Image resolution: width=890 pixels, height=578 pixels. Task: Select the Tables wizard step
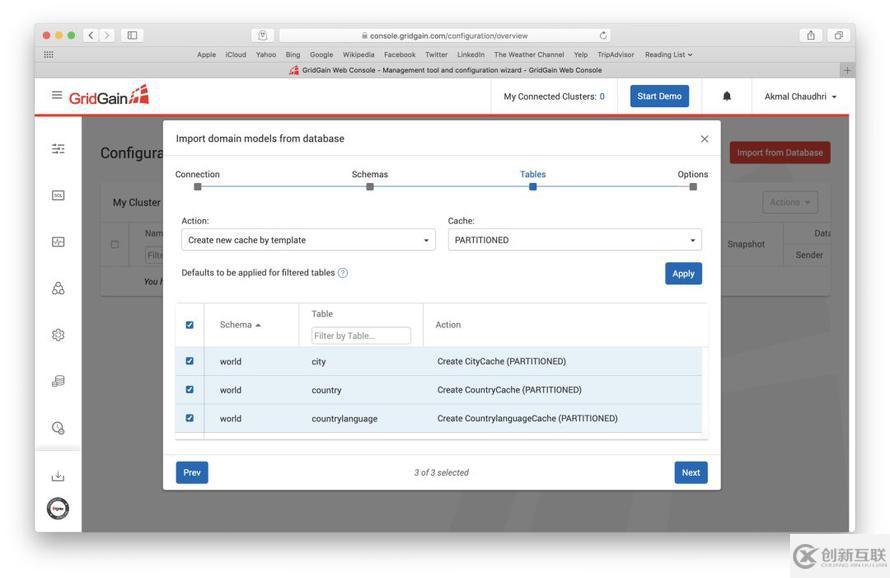[x=532, y=181]
